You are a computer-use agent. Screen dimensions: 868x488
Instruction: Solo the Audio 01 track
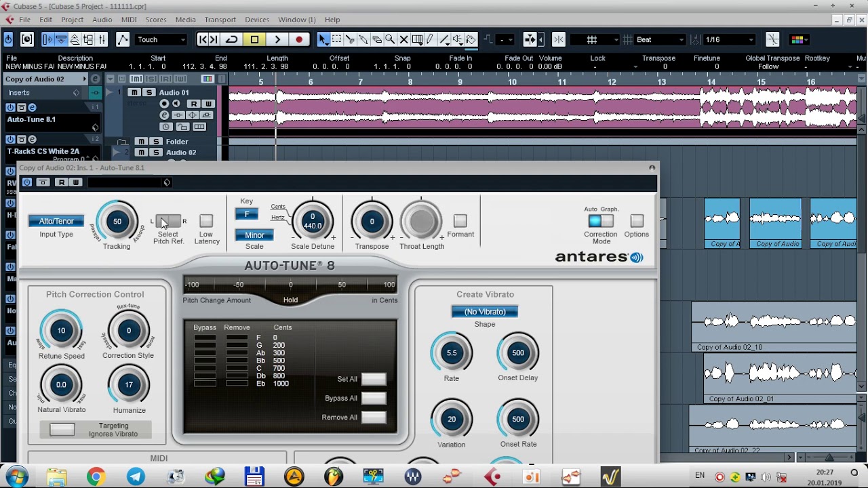[x=148, y=92]
